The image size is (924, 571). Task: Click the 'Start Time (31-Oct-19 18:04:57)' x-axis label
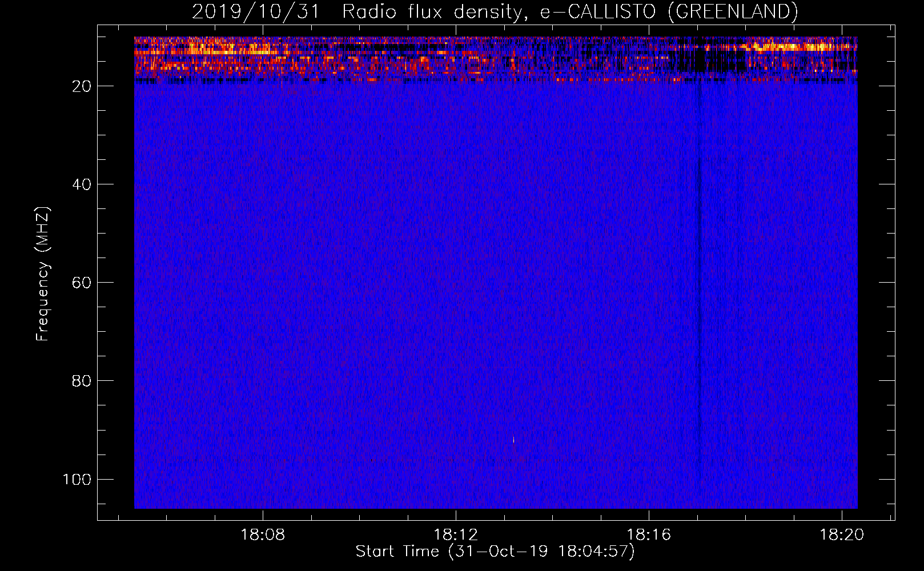495,552
